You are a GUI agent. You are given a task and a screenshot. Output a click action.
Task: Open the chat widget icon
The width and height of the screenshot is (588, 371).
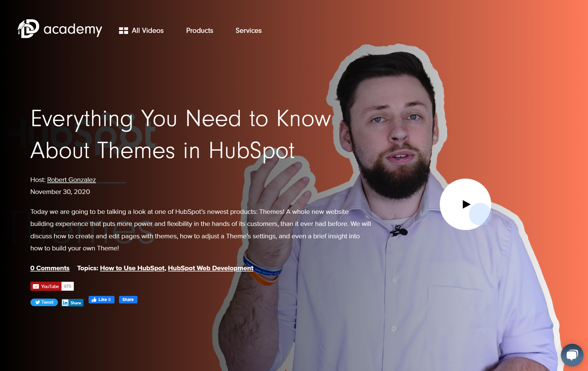pyautogui.click(x=572, y=355)
